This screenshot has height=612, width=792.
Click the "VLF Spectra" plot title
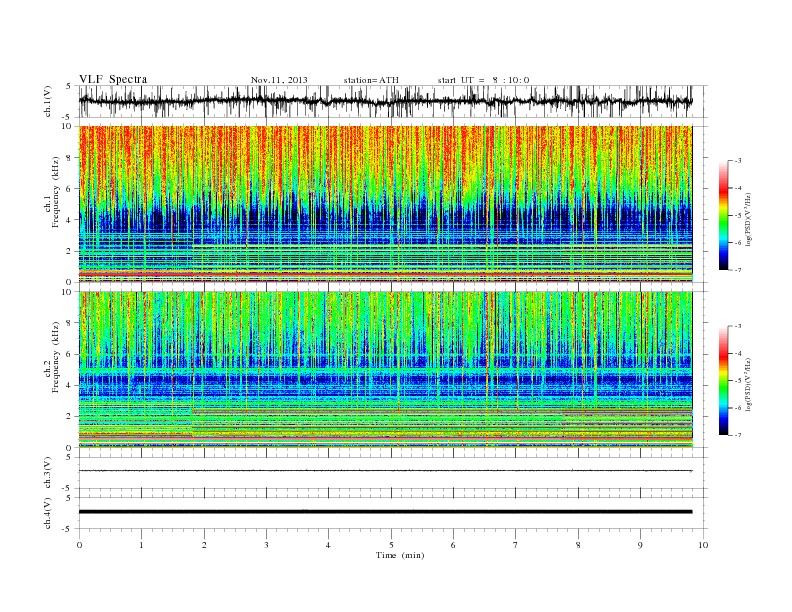tap(113, 79)
